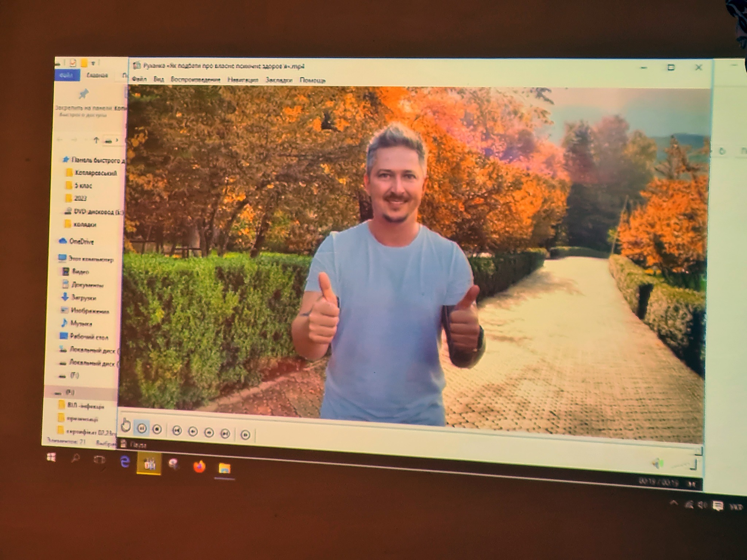Click the system tray volume icon
The width and height of the screenshot is (747, 560).
[702, 505]
